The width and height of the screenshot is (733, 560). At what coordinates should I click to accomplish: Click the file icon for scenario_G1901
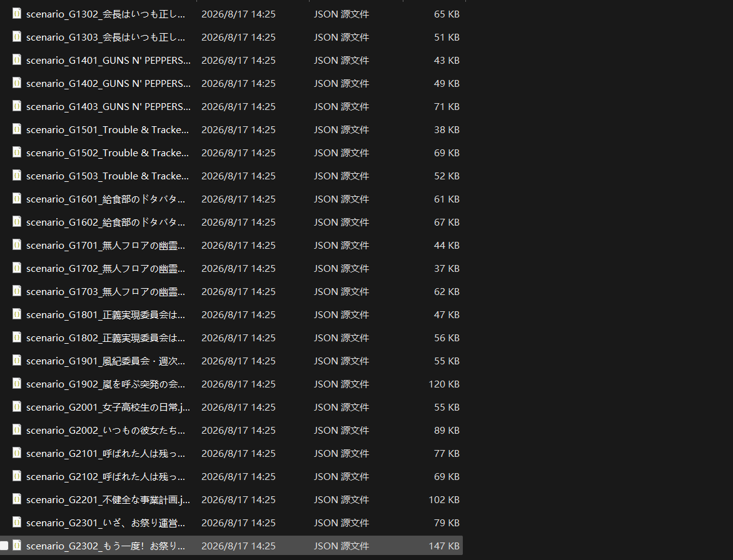[x=17, y=360]
